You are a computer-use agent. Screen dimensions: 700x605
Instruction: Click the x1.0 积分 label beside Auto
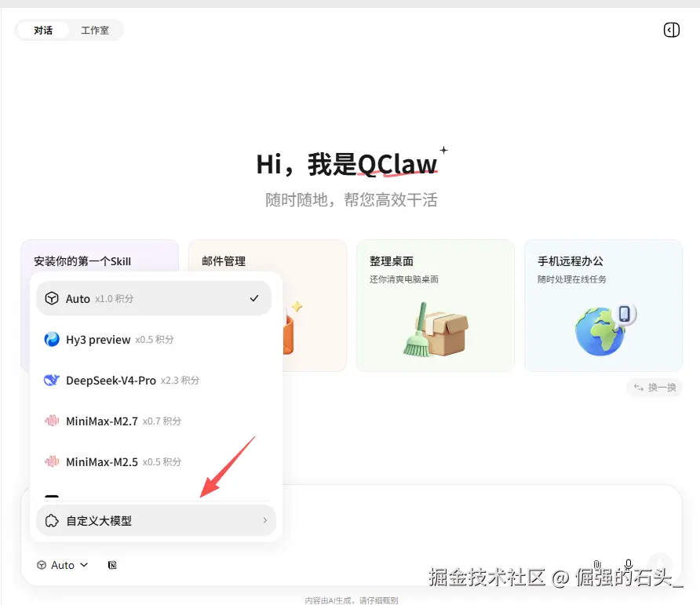[115, 299]
